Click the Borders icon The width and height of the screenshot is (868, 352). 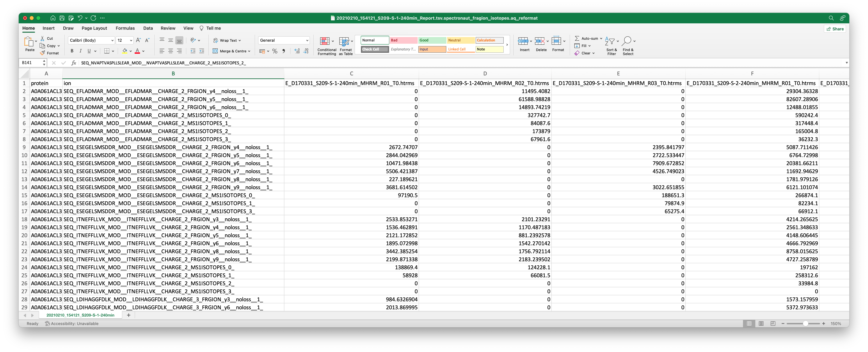pyautogui.click(x=107, y=51)
